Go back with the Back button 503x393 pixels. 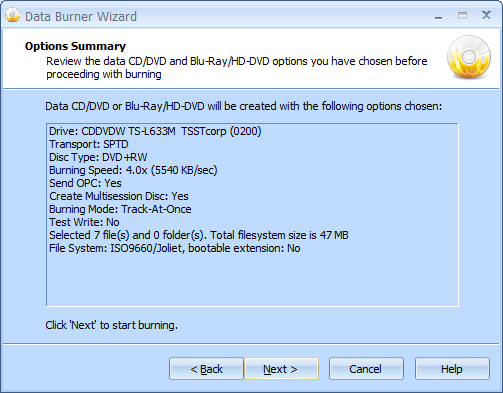click(x=206, y=369)
